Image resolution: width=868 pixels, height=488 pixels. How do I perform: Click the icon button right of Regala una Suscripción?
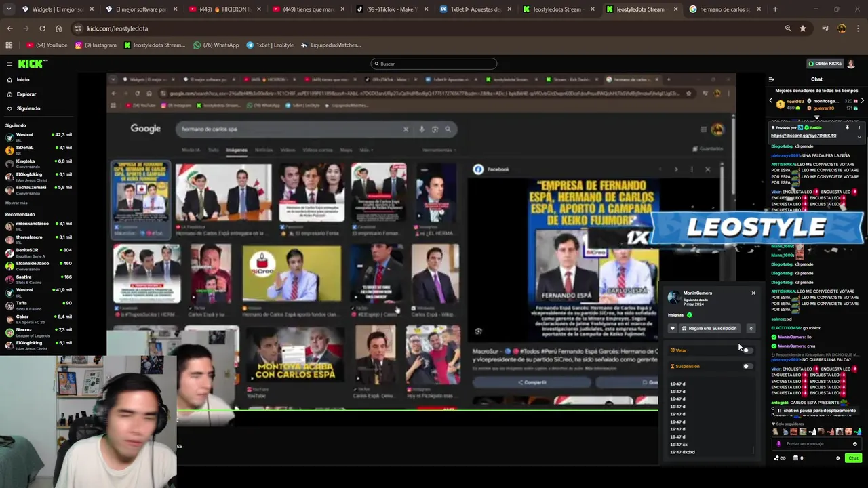coord(751,329)
